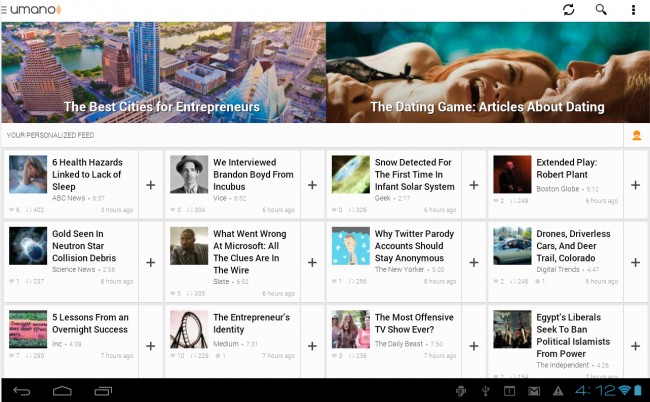The height and width of the screenshot is (402, 650).
Task: Open the orange profile icon beside personalized feed
Action: pyautogui.click(x=636, y=135)
